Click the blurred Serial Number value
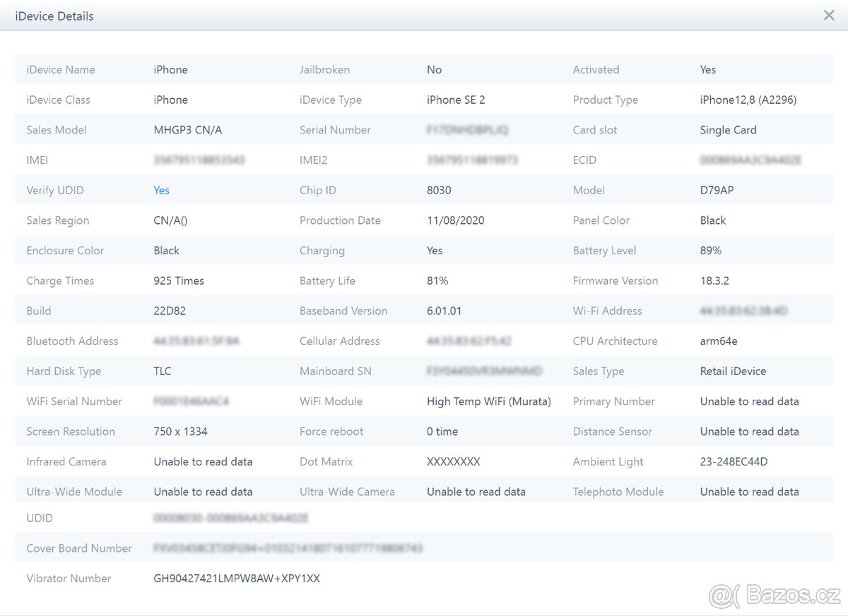The image size is (848, 616). (x=467, y=130)
